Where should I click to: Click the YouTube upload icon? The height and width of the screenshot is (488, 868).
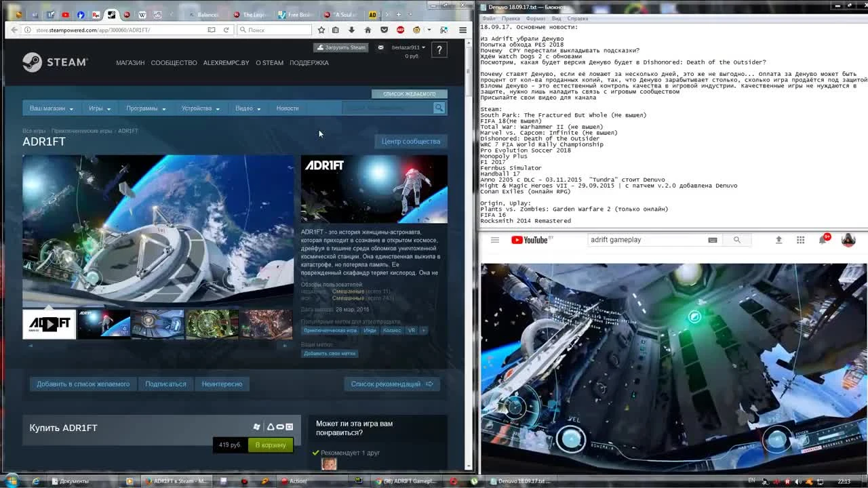[778, 239]
